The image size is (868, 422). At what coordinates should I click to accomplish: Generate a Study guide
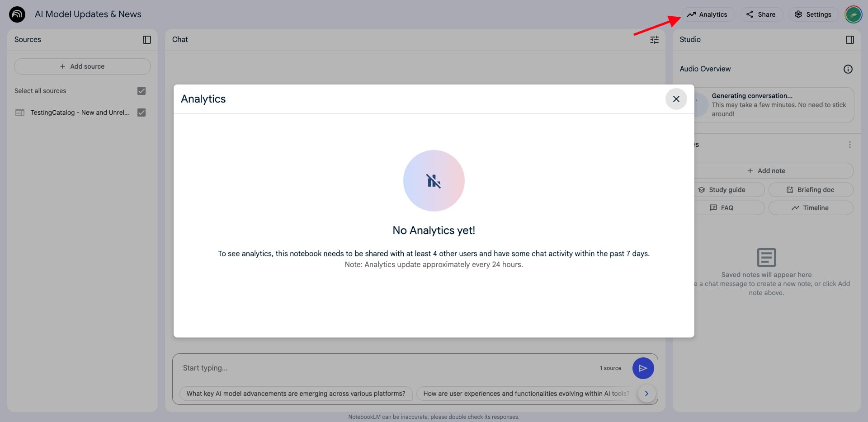[729, 190]
